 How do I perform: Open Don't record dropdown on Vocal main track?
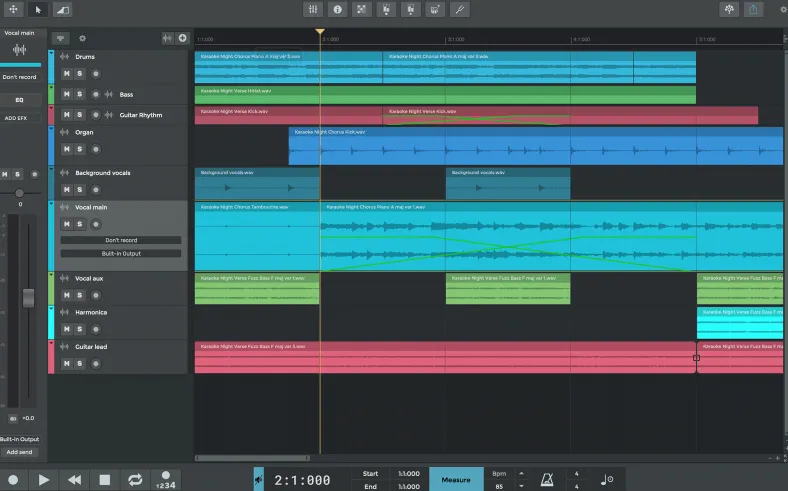121,240
